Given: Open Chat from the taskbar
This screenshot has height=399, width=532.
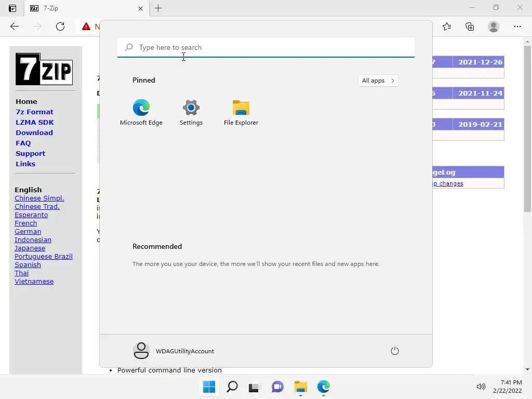Looking at the screenshot, I should click(x=277, y=387).
